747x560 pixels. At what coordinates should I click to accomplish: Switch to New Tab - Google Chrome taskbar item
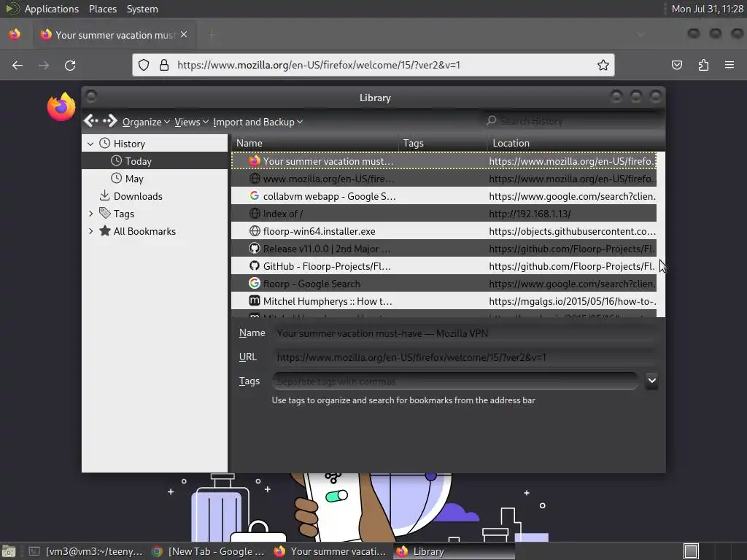[x=208, y=551]
